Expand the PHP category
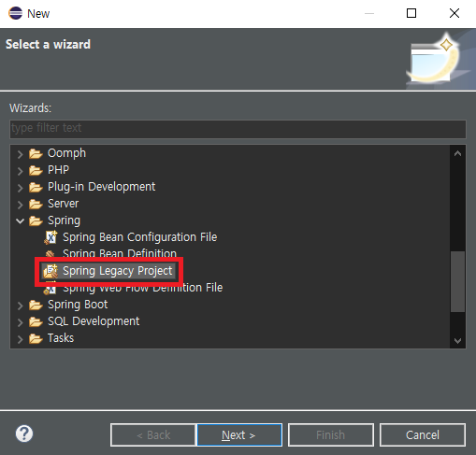The width and height of the screenshot is (476, 455). point(20,171)
